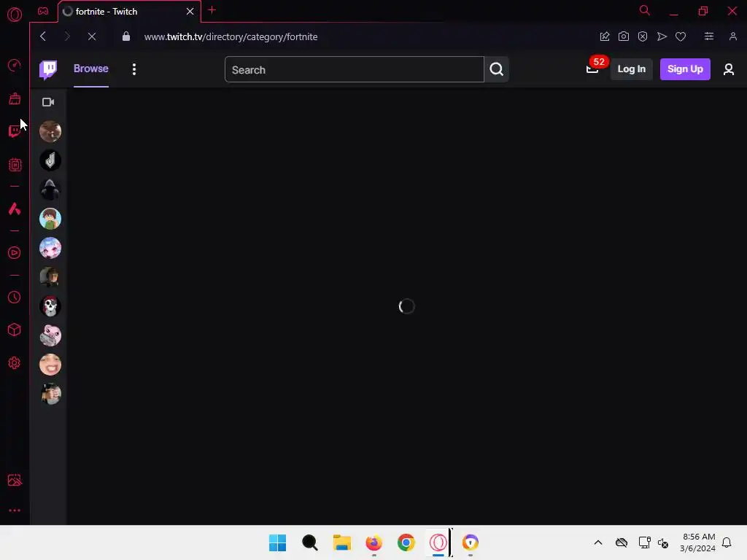Open the Player sidebar icon
Viewport: 747px width, 560px height.
click(15, 253)
